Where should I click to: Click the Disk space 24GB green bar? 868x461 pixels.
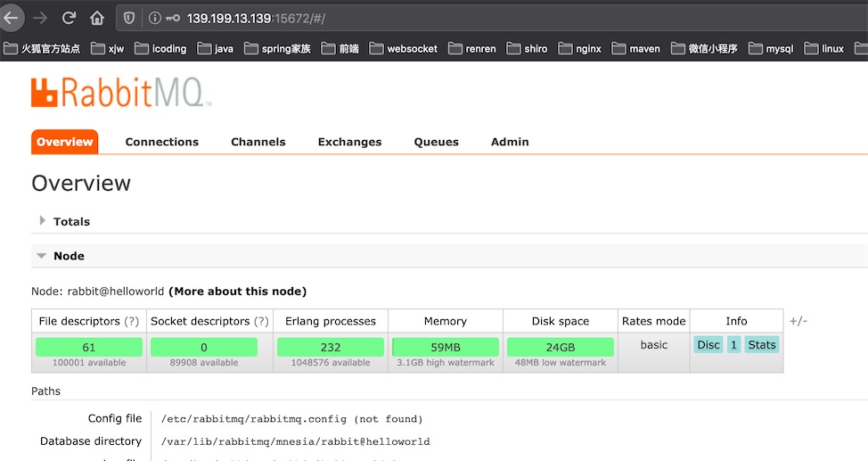tap(561, 348)
